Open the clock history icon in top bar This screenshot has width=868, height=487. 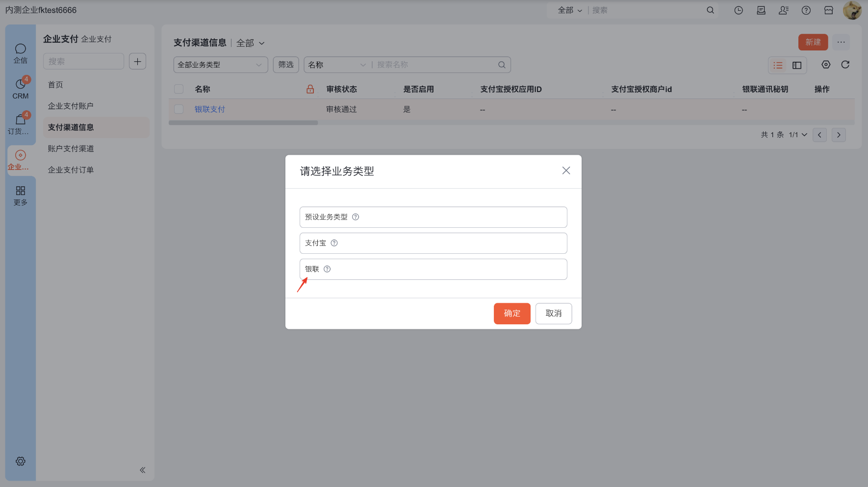(739, 10)
